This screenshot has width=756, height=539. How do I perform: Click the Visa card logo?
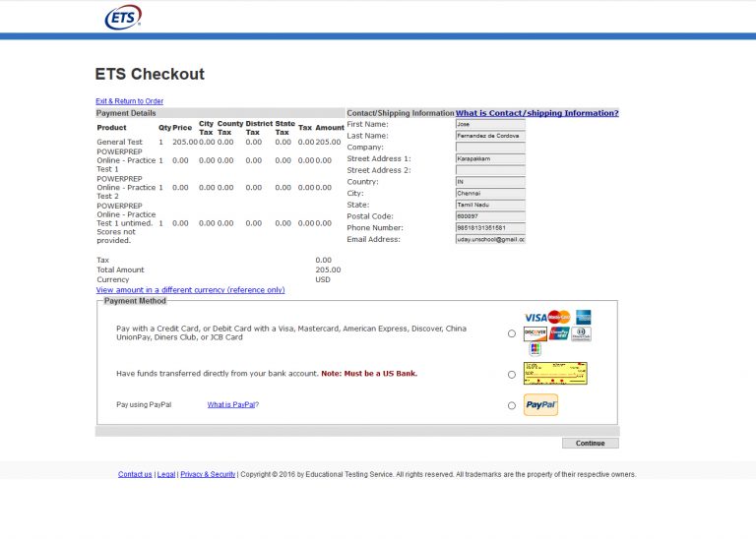tap(535, 318)
